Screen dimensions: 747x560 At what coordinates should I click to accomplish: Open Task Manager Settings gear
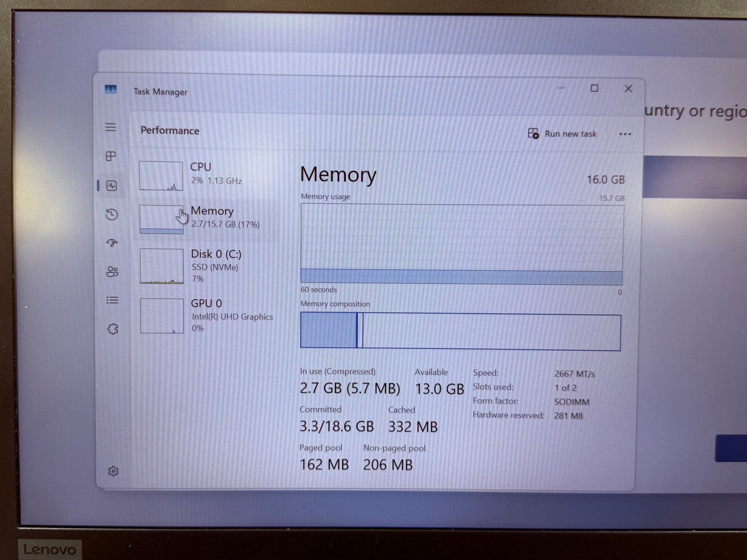[x=113, y=471]
